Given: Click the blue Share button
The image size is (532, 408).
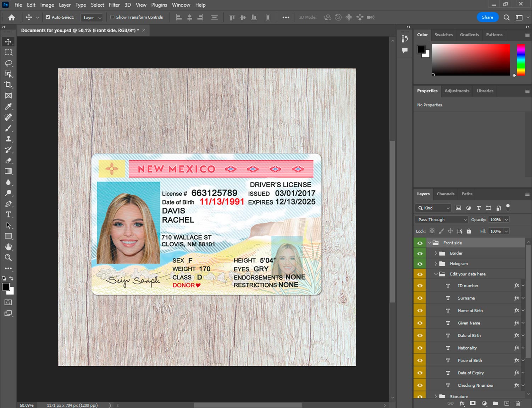Looking at the screenshot, I should coord(487,17).
